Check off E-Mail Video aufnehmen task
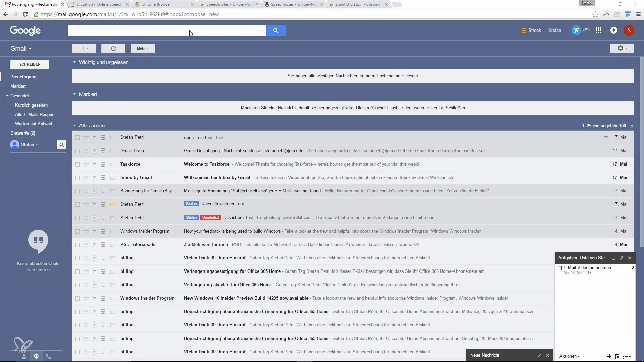 (560, 268)
